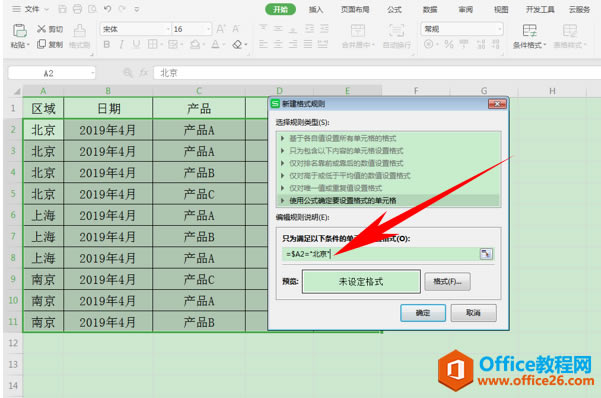Image resolution: width=601 pixels, height=398 pixels.
Task: Open the font name dropdown (宋体)
Action: (168, 29)
